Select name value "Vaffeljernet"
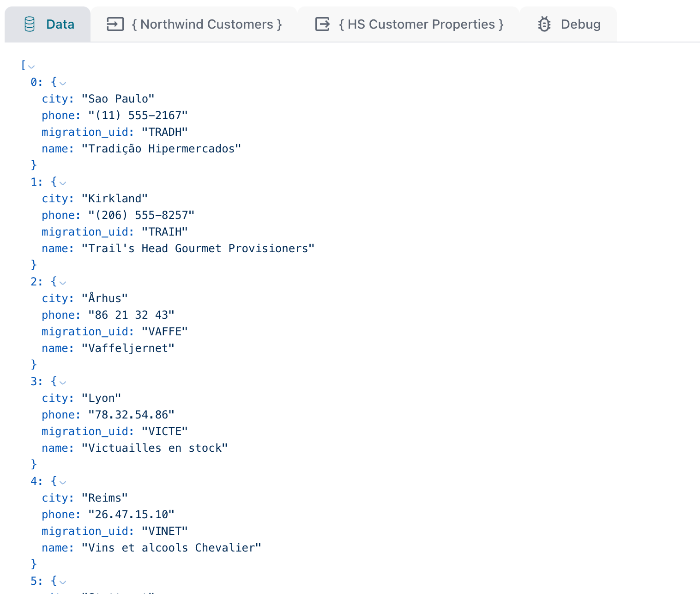Image resolution: width=700 pixels, height=594 pixels. pos(128,348)
